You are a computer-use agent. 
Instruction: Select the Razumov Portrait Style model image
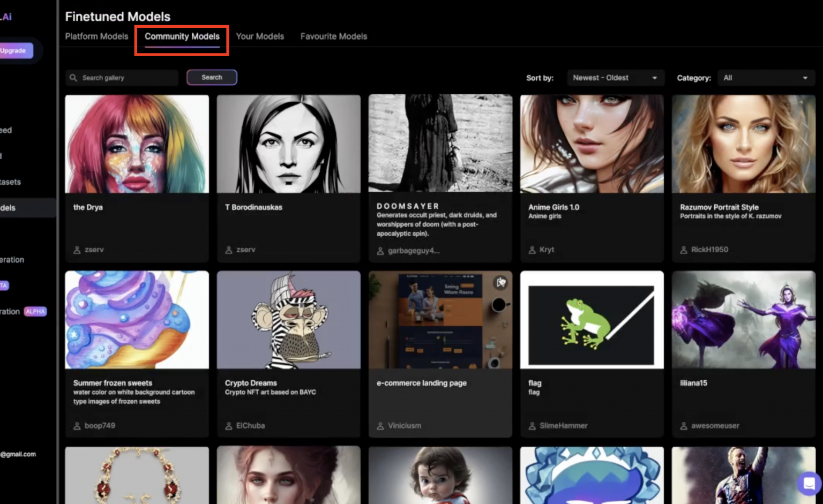point(743,144)
